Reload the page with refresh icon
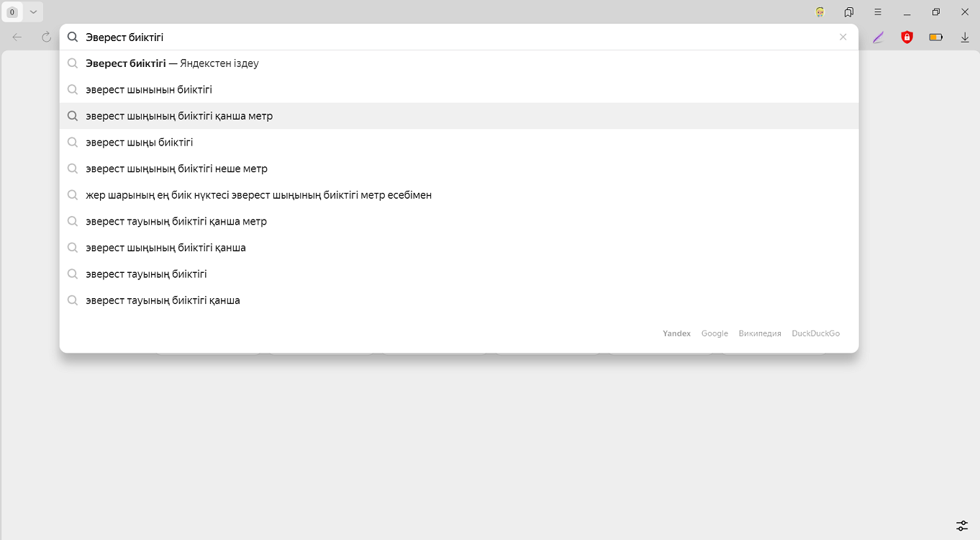This screenshot has height=540, width=980. click(46, 37)
